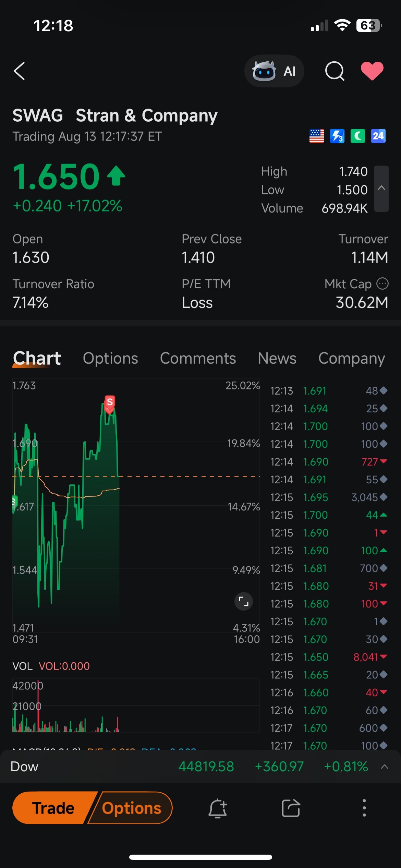Expand chart to full screen
The image size is (401, 868).
click(243, 601)
